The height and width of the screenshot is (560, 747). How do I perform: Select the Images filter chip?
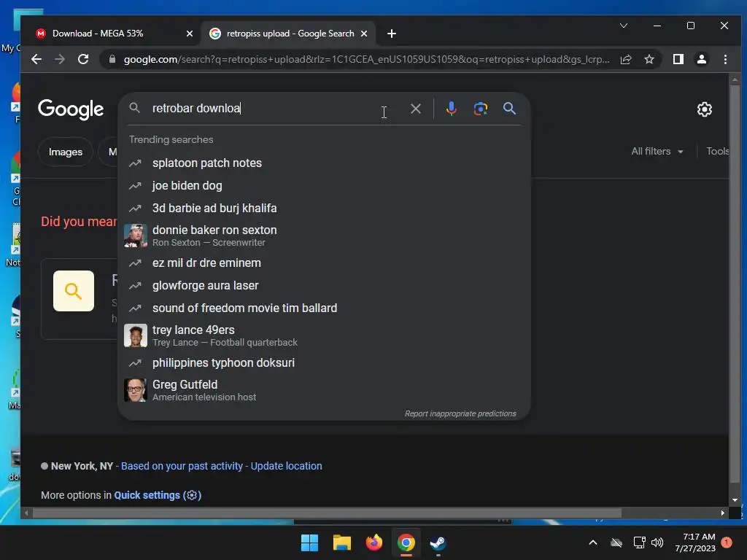[66, 152]
